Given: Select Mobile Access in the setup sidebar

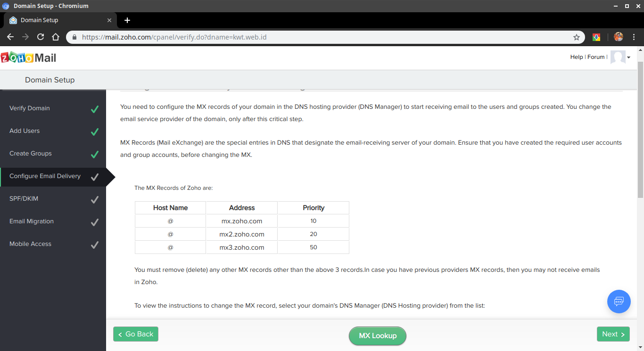Looking at the screenshot, I should tap(30, 244).
